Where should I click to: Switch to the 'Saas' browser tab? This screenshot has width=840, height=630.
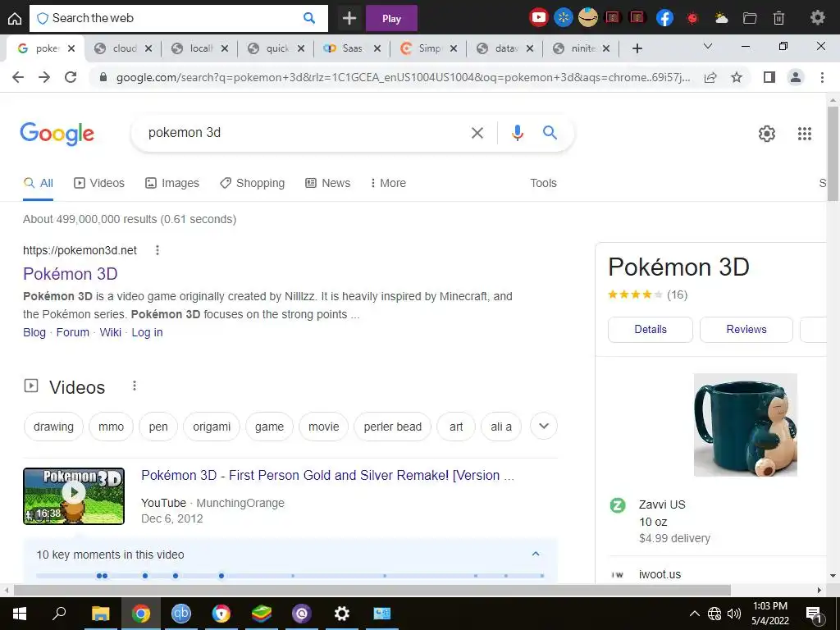click(352, 48)
